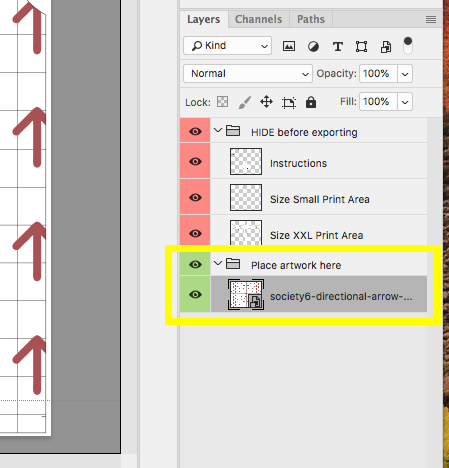The image size is (449, 468).
Task: Filter for smart objects icon
Action: [x=386, y=47]
